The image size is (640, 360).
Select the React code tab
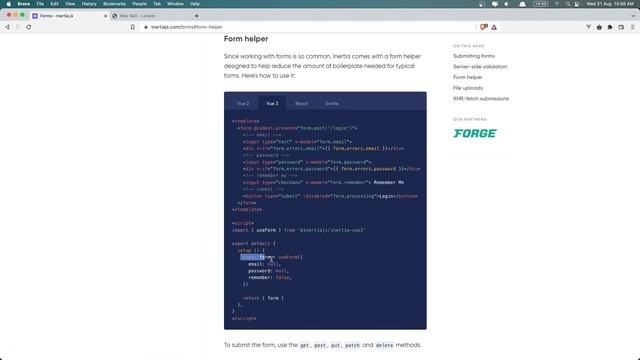302,104
